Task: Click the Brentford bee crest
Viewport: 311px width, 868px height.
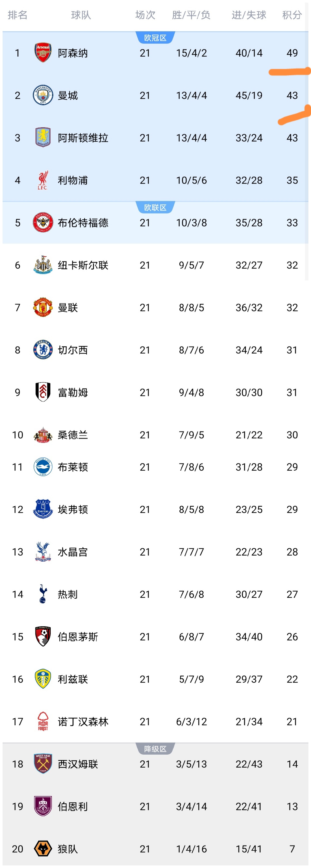Action: pyautogui.click(x=43, y=223)
